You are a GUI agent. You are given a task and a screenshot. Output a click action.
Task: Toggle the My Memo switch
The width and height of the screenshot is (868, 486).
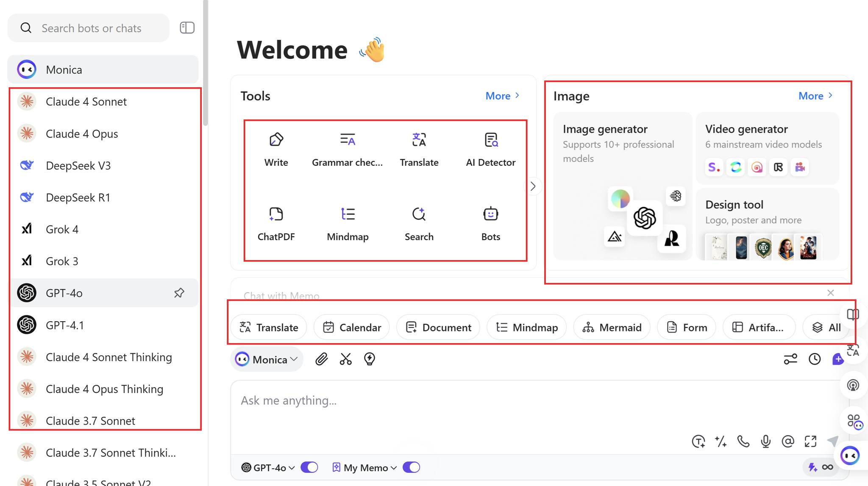[x=411, y=467]
